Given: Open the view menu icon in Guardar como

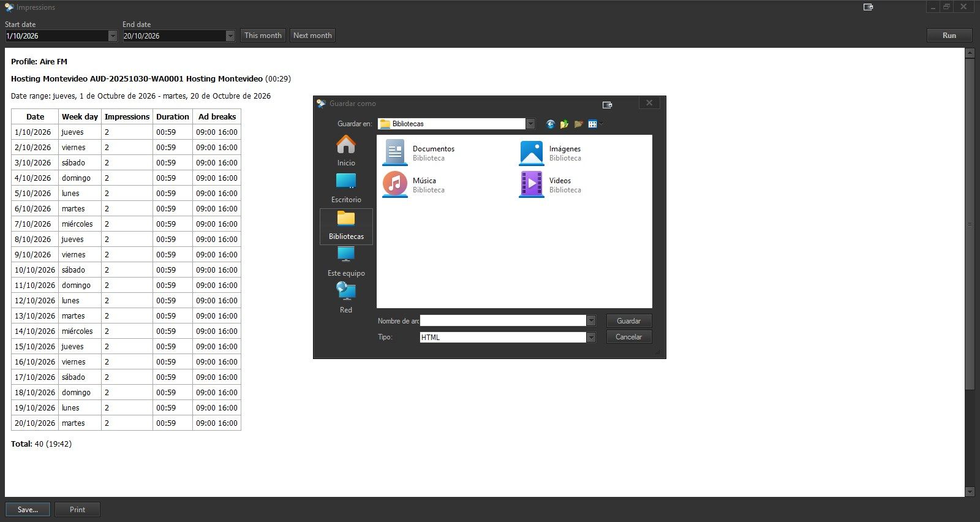Looking at the screenshot, I should 594,124.
